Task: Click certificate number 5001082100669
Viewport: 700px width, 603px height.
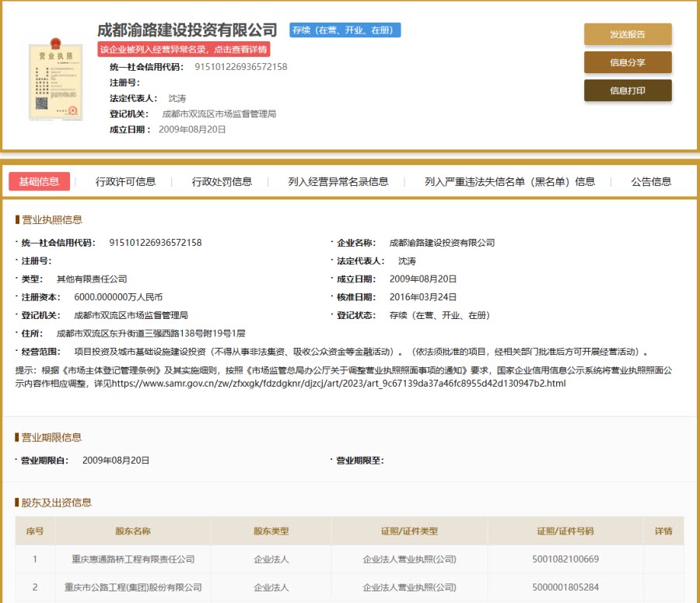Action: 565,559
